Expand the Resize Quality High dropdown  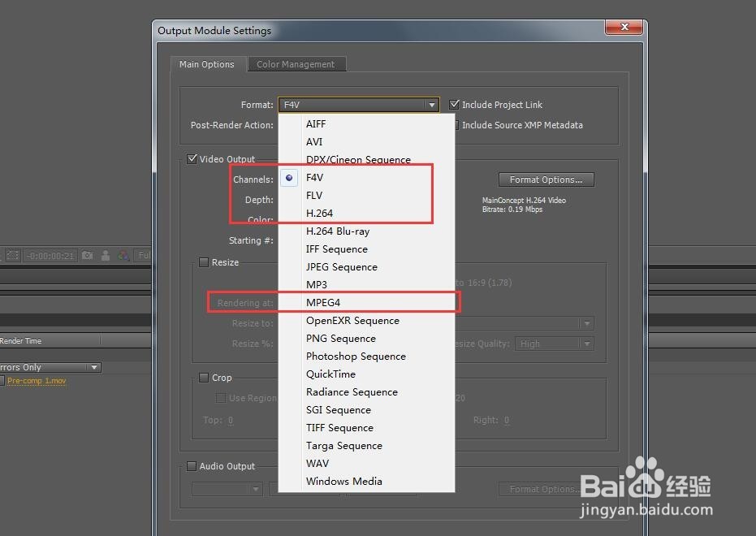point(555,344)
